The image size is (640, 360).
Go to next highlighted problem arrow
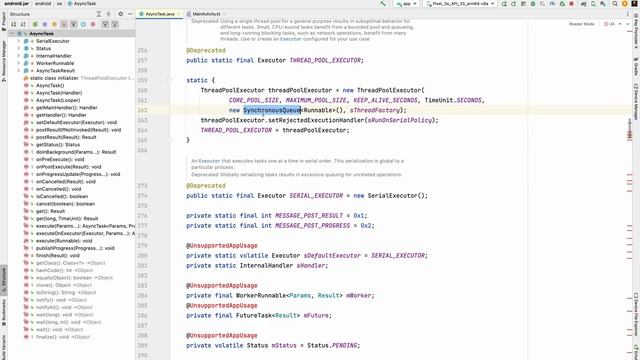(x=628, y=24)
